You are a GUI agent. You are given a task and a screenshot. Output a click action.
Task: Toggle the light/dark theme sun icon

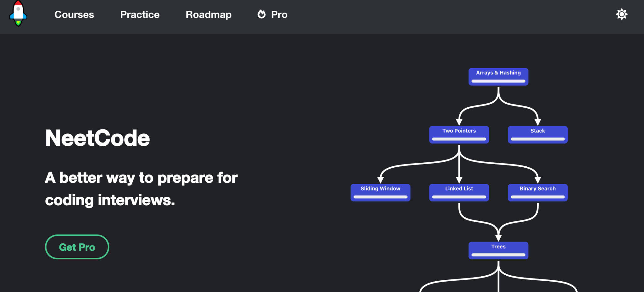point(621,14)
